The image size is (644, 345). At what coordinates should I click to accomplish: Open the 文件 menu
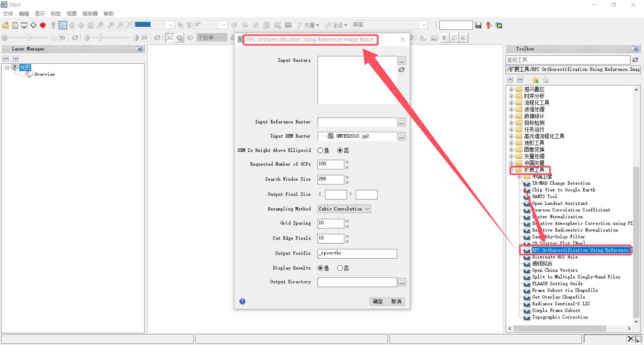click(8, 14)
